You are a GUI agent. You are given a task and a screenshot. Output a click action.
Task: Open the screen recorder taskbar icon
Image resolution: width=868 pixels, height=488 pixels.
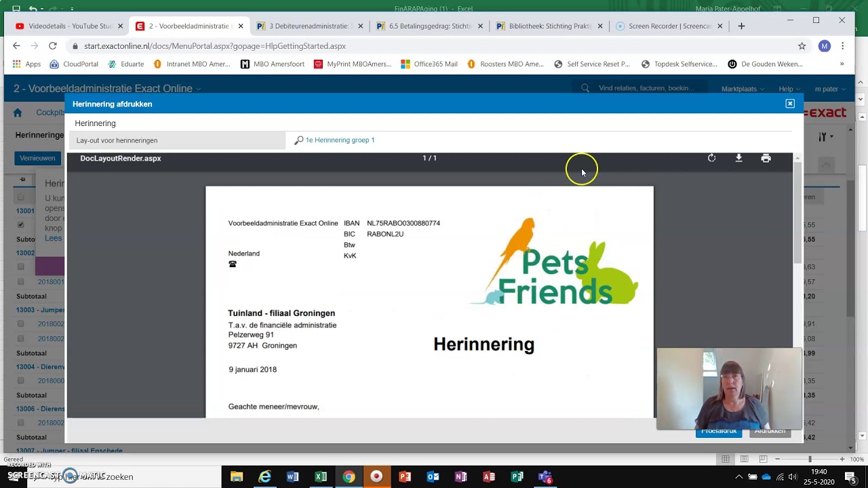pos(376,476)
